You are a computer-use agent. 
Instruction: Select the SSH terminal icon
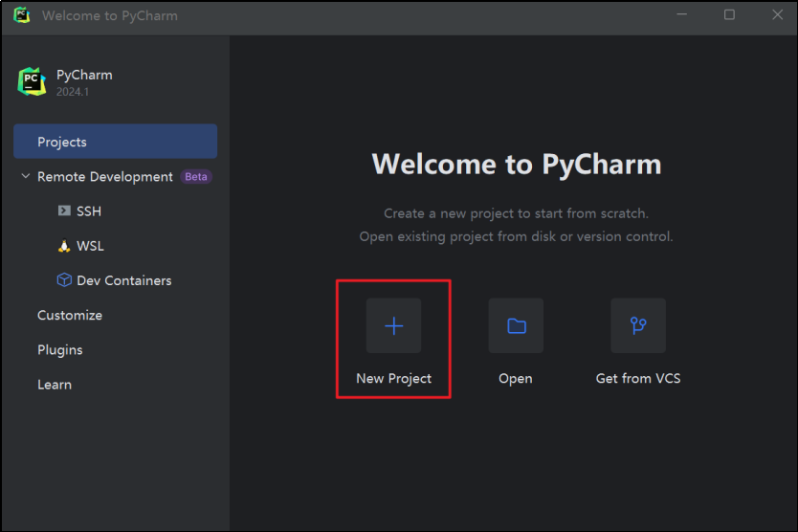[x=64, y=211]
